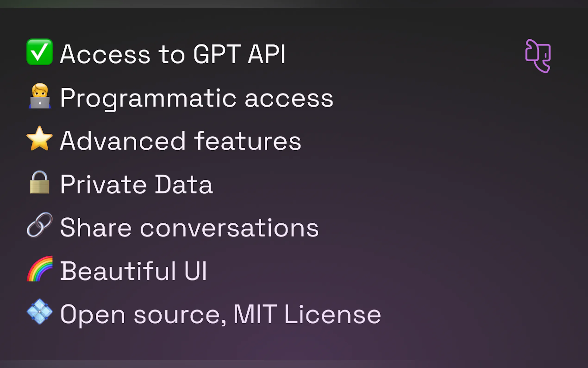
Task: Click the rainbow emoji
Action: (40, 269)
